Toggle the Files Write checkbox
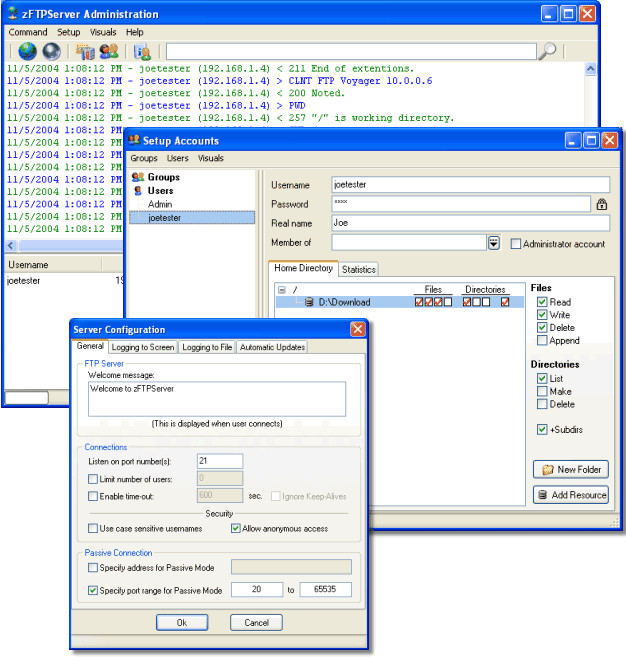 (542, 315)
